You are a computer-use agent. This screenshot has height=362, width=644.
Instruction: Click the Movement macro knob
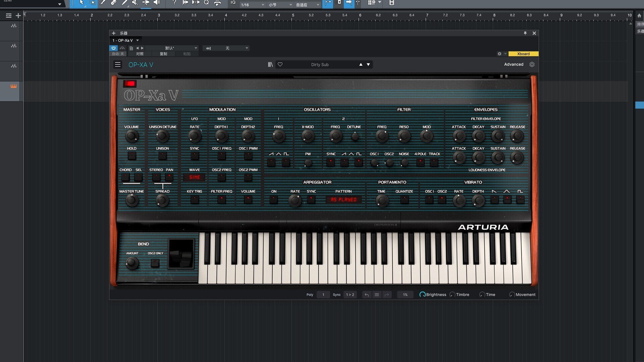pyautogui.click(x=512, y=295)
